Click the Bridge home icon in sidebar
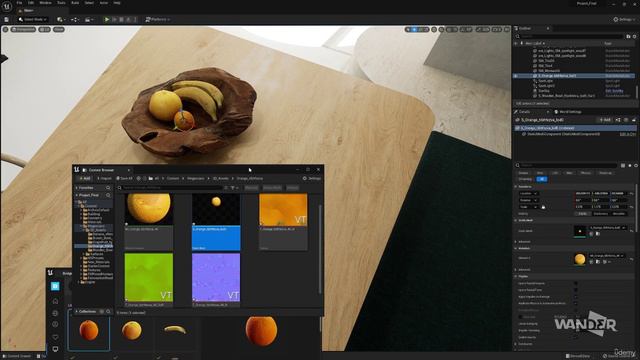 [x=56, y=301]
